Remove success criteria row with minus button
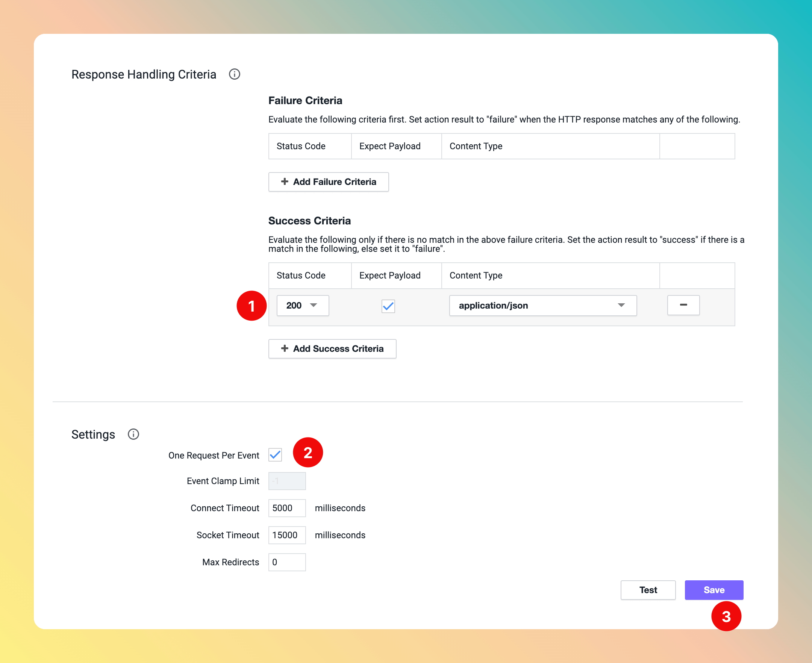The height and width of the screenshot is (663, 812). click(x=683, y=305)
